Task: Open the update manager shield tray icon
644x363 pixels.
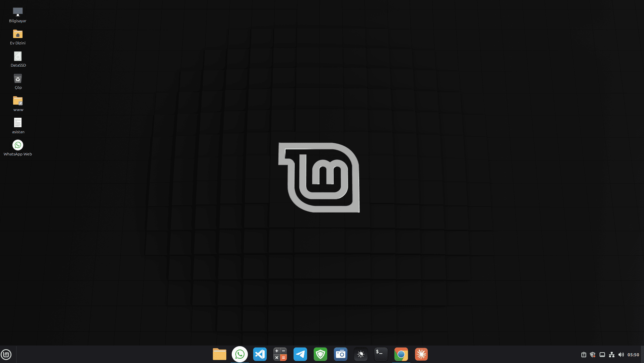Action: (593, 355)
